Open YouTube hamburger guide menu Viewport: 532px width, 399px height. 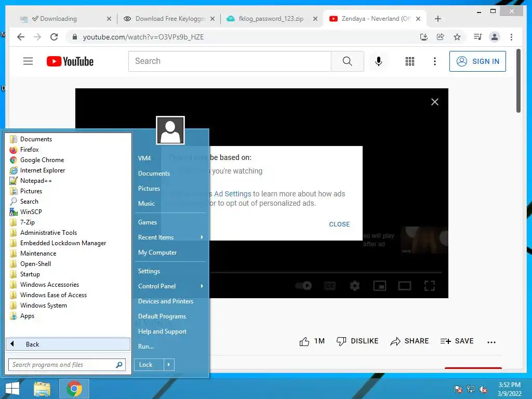pos(28,61)
